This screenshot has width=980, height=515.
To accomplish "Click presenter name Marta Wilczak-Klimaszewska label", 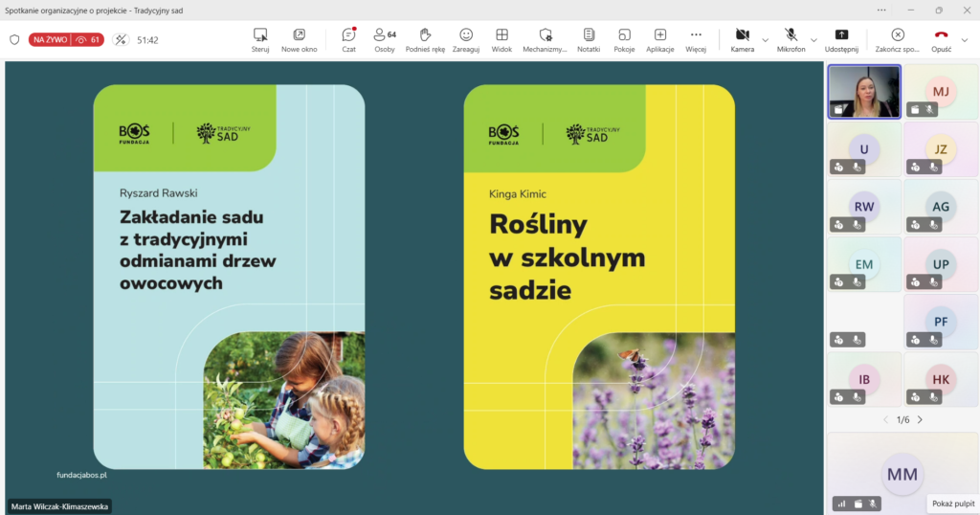I will [59, 507].
